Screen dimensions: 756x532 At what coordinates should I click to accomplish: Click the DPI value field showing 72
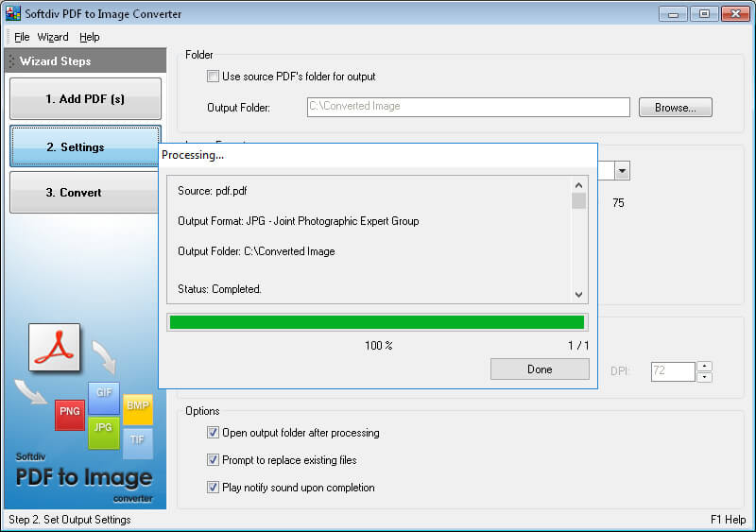coord(673,371)
